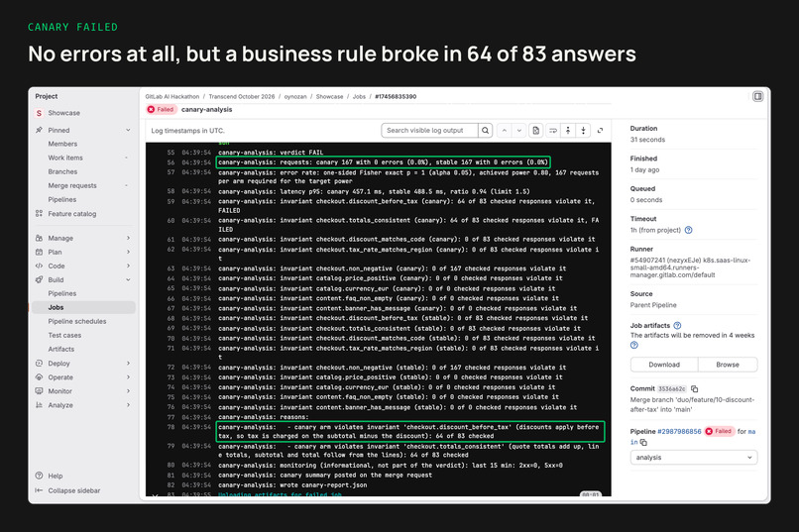Focus the Search visible log output field

click(429, 131)
